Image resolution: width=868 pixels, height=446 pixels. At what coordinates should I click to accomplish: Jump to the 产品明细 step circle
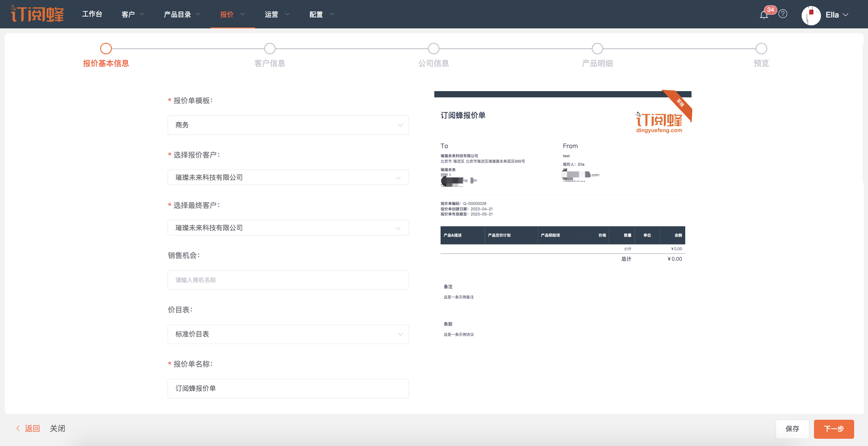(597, 49)
